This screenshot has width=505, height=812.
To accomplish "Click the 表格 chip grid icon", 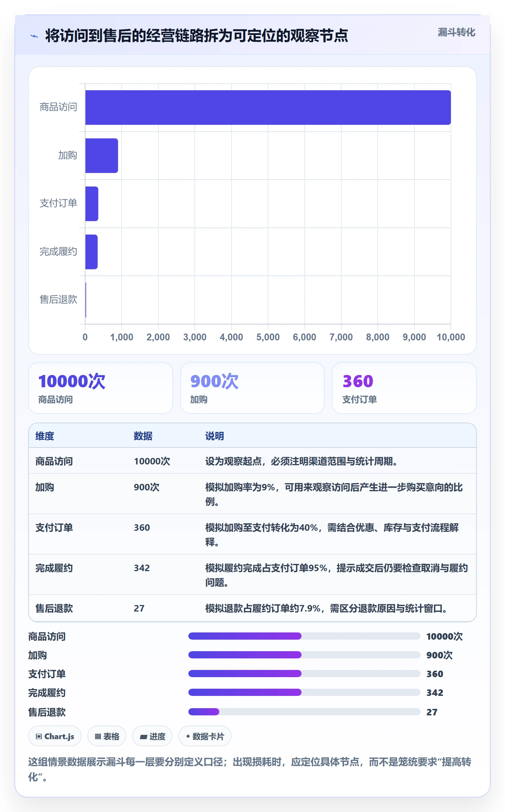I will point(98,737).
